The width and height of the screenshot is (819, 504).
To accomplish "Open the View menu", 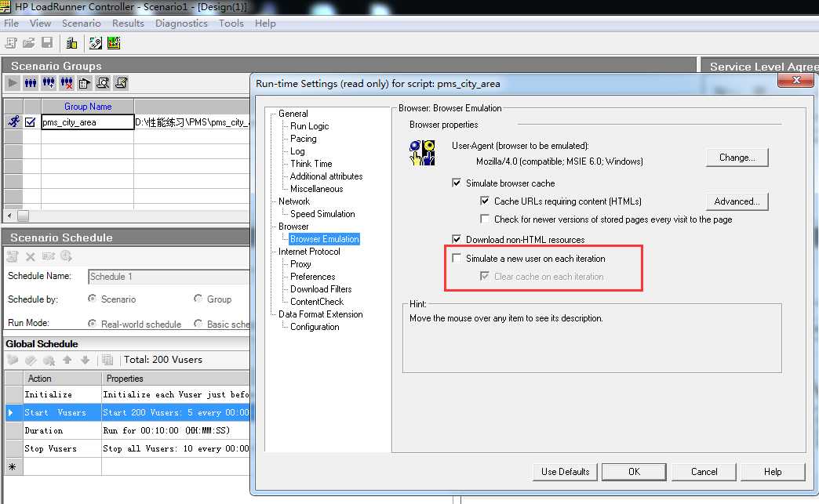I will tap(40, 24).
